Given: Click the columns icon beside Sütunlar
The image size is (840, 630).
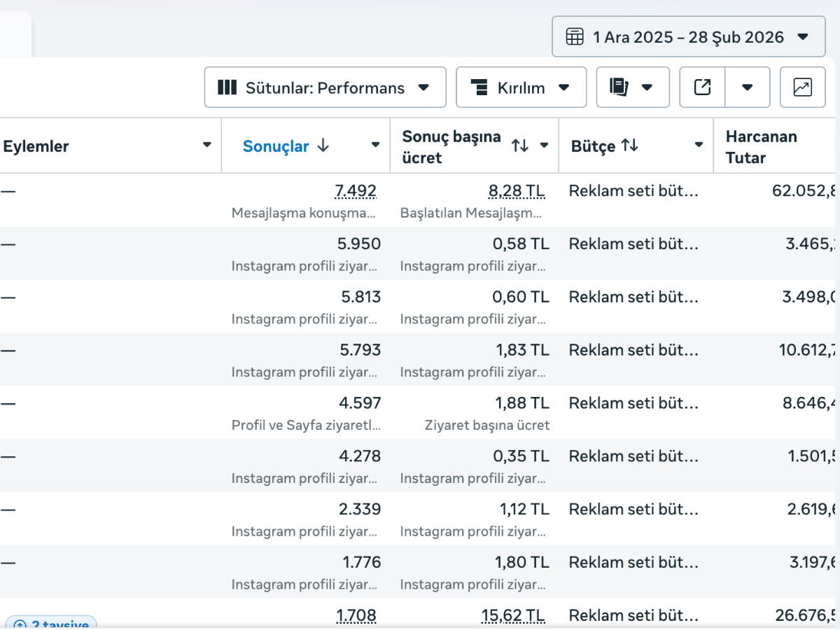Looking at the screenshot, I should pos(227,87).
